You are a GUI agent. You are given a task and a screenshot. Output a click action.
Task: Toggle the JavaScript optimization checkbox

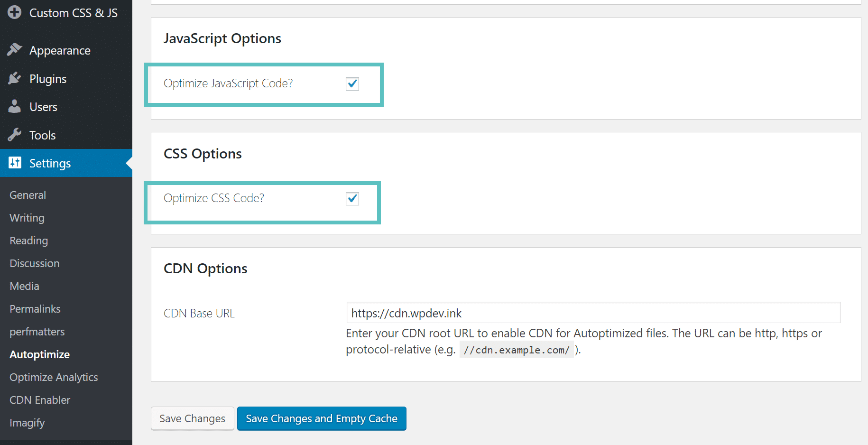tap(352, 83)
